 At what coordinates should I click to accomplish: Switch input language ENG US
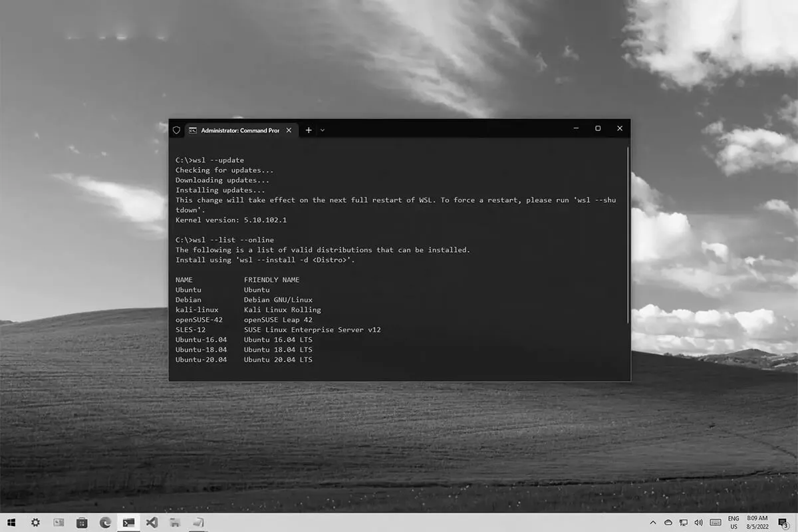[x=733, y=522]
